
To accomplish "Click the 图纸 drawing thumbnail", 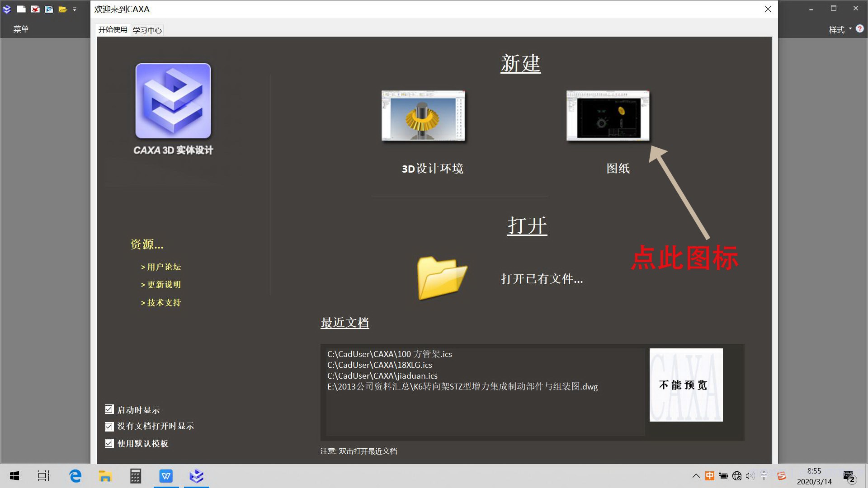I will click(x=608, y=116).
